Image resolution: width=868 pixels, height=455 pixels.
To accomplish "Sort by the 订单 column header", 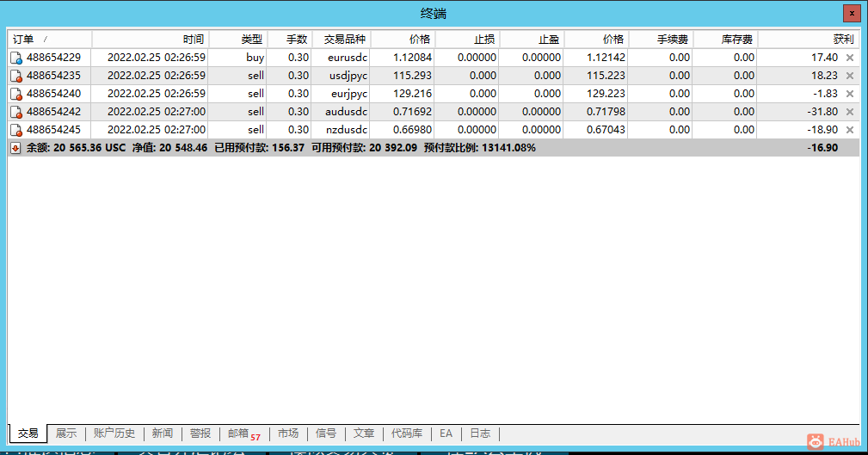I will (x=49, y=40).
